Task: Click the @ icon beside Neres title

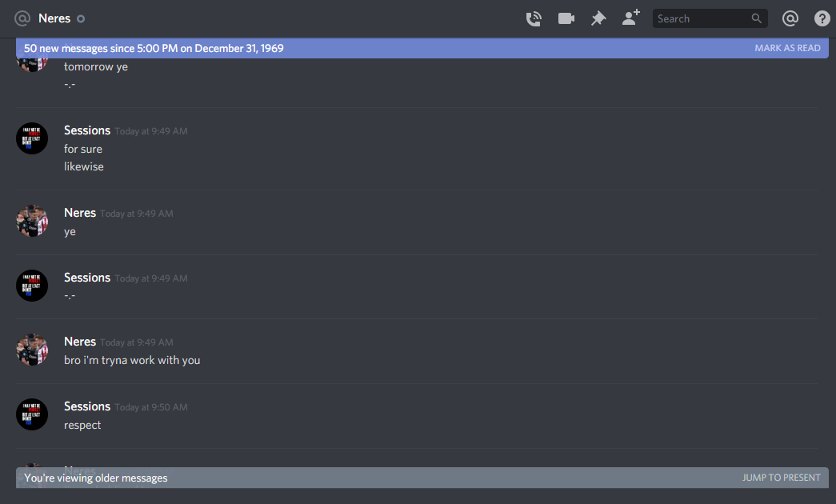Action: (x=22, y=18)
